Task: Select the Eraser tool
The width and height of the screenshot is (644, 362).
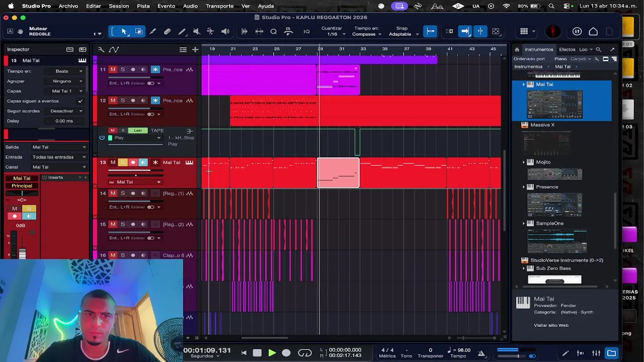Action: [168, 31]
